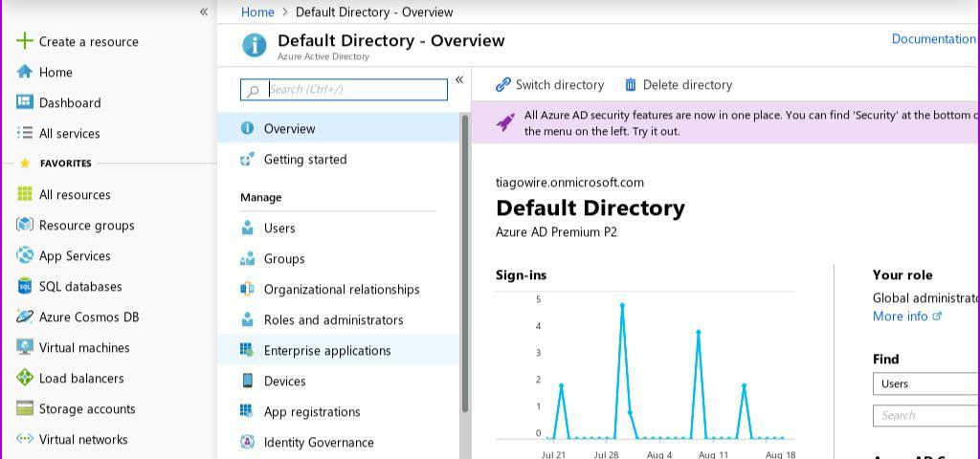Focus the Search (Ctrl+/) menu field
This screenshot has width=980, height=459.
[x=344, y=89]
